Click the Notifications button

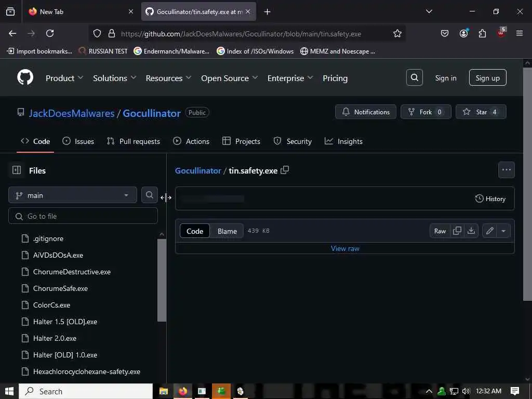(x=365, y=112)
